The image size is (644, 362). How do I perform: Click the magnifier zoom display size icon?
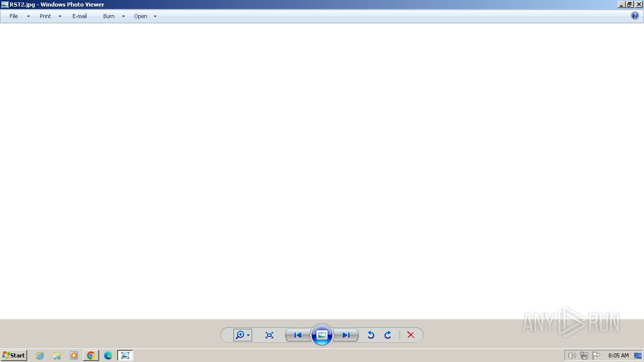(x=240, y=335)
